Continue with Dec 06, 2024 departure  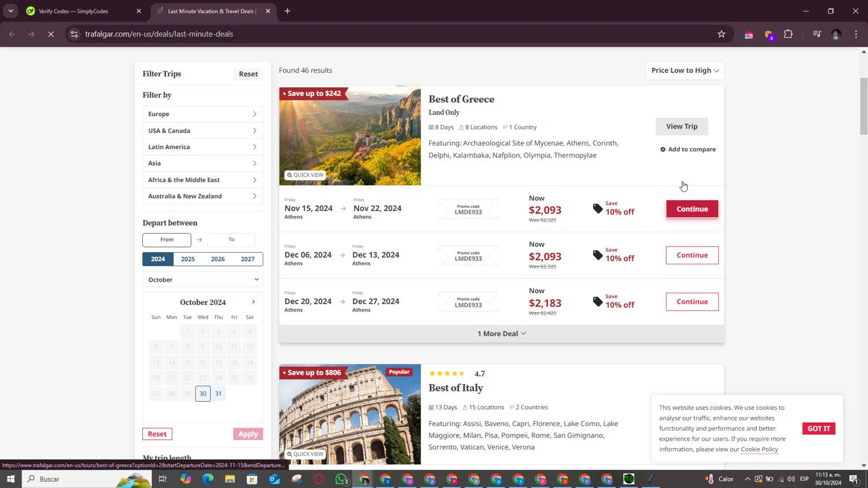pyautogui.click(x=692, y=256)
